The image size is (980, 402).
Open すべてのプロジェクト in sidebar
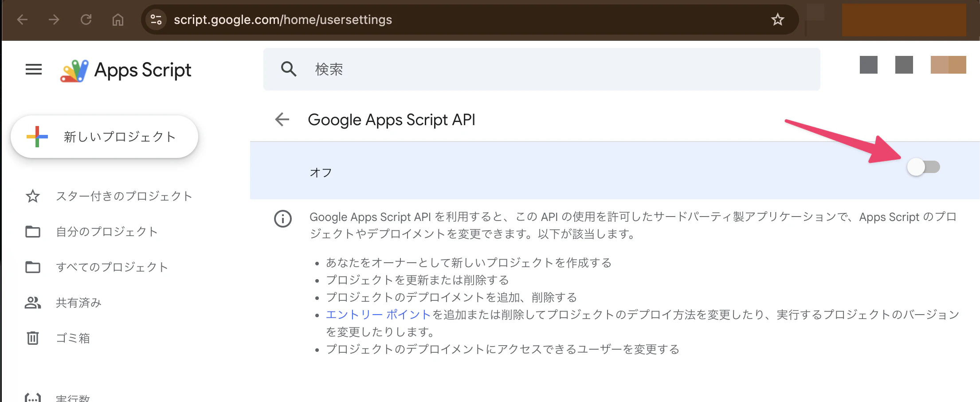coord(112,267)
